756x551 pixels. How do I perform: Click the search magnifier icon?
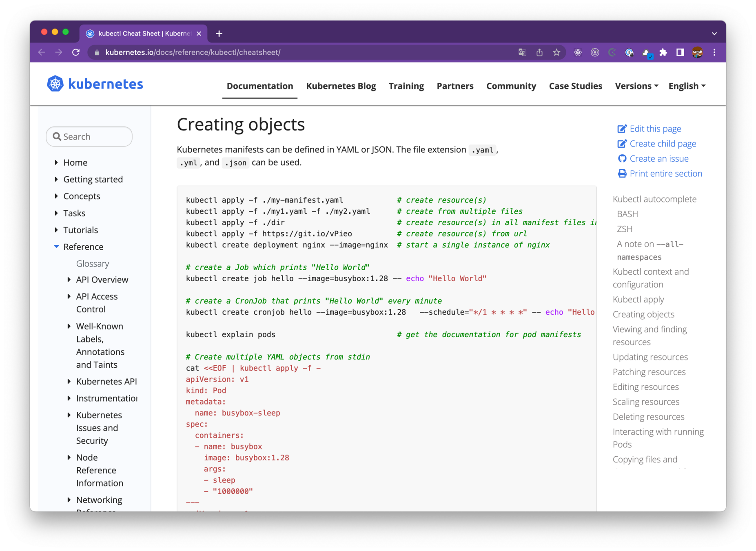click(57, 136)
